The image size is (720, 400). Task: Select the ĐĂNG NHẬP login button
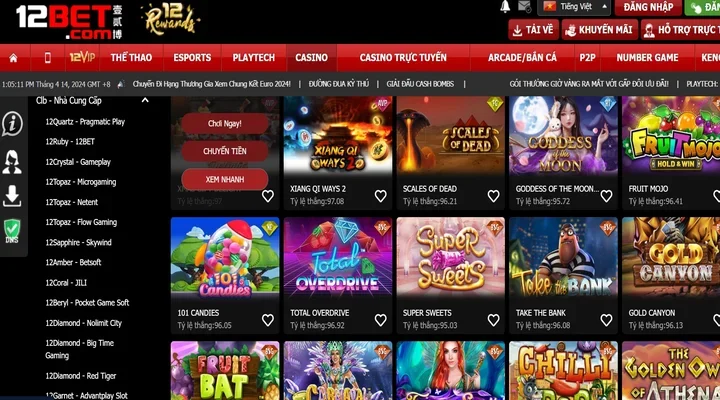point(648,7)
